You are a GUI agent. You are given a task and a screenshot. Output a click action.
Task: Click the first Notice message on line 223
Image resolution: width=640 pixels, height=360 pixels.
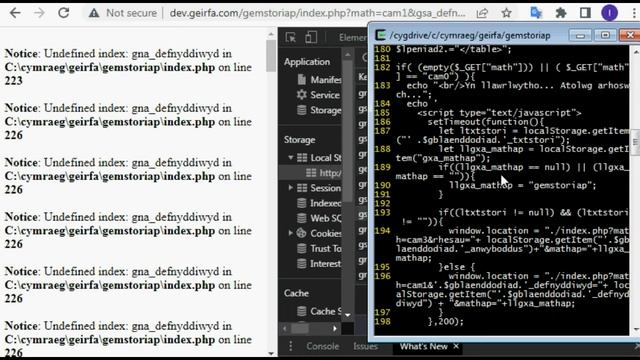(x=128, y=67)
